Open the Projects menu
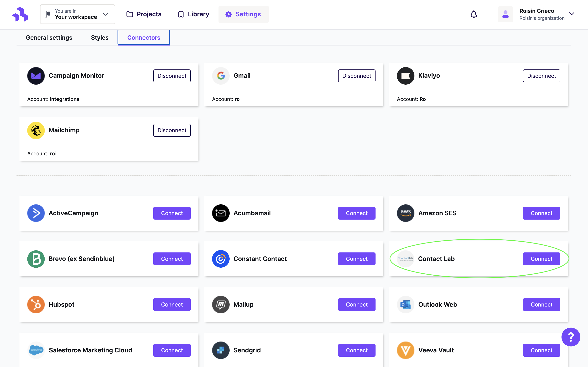 (144, 14)
